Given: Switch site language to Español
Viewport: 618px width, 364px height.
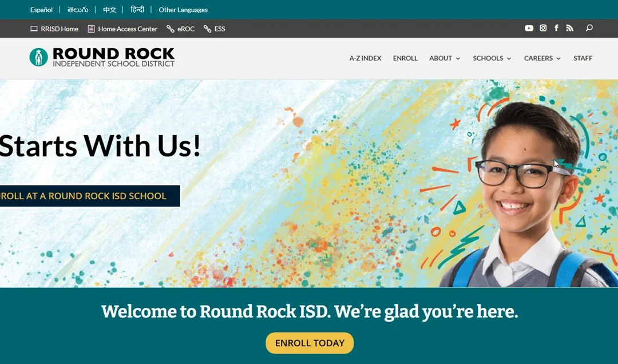Looking at the screenshot, I should [41, 10].
